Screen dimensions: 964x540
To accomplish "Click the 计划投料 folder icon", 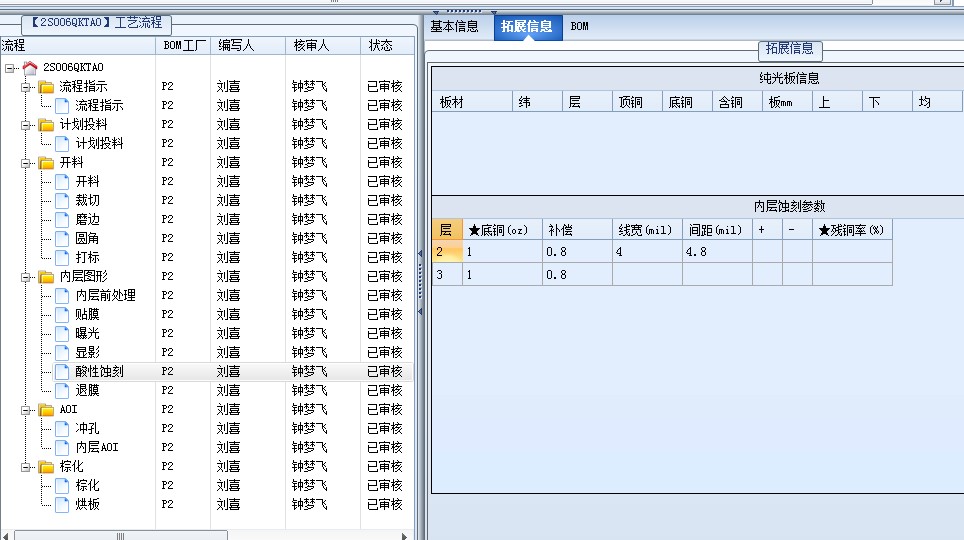I will pyautogui.click(x=46, y=125).
